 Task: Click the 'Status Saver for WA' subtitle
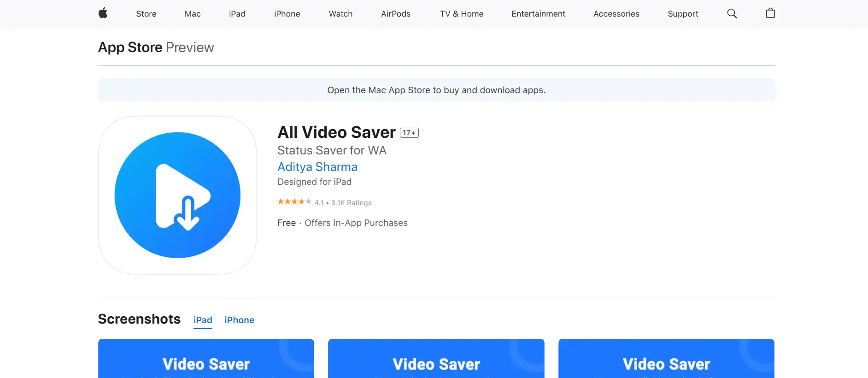point(332,150)
